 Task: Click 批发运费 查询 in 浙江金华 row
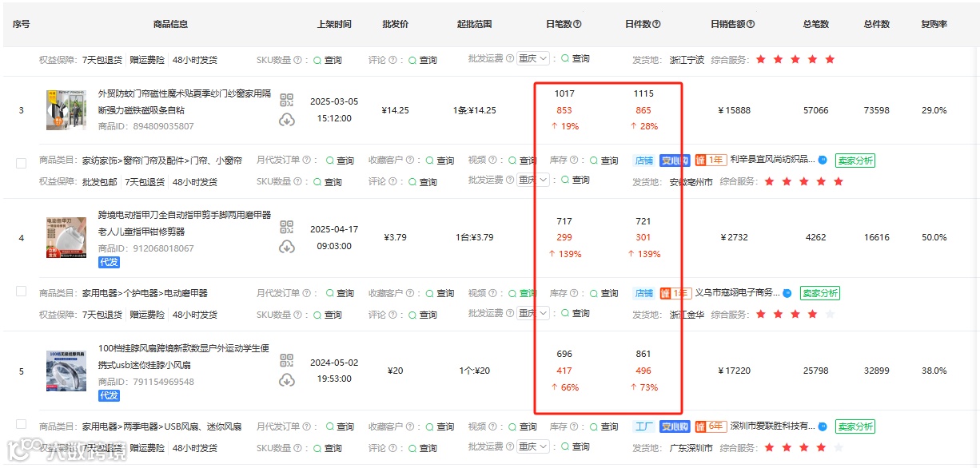tap(576, 313)
